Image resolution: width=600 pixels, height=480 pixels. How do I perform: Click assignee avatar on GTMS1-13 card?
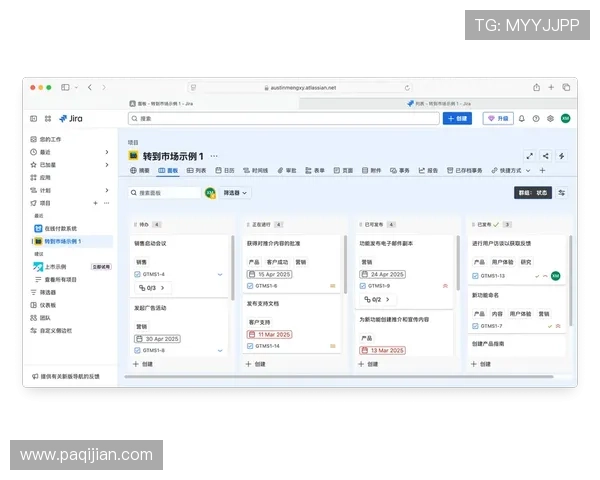coord(556,276)
